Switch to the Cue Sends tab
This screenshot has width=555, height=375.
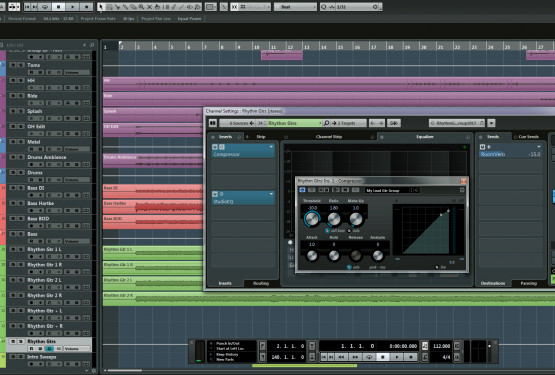(528, 137)
